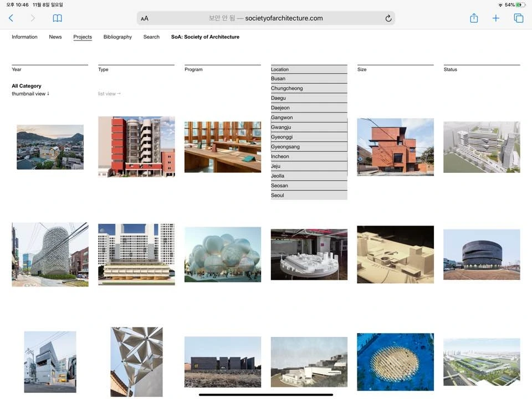This screenshot has width=532, height=399.
Task: Open the beige site model thumbnail
Action: (x=395, y=254)
